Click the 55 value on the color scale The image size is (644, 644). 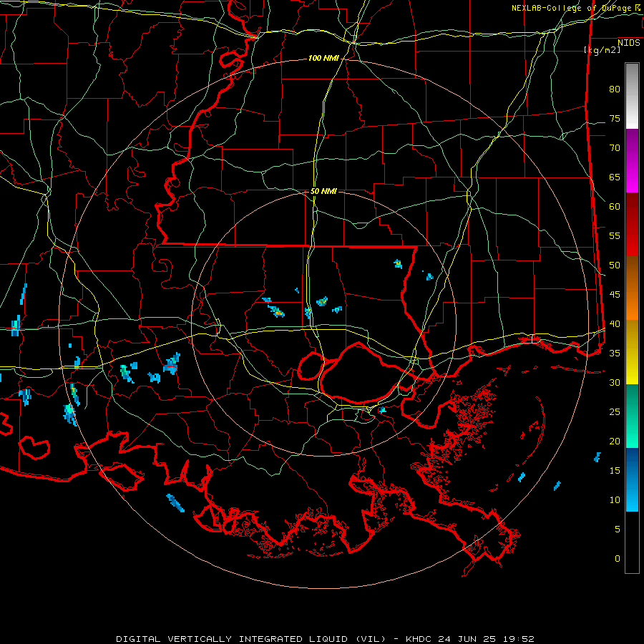click(x=615, y=235)
